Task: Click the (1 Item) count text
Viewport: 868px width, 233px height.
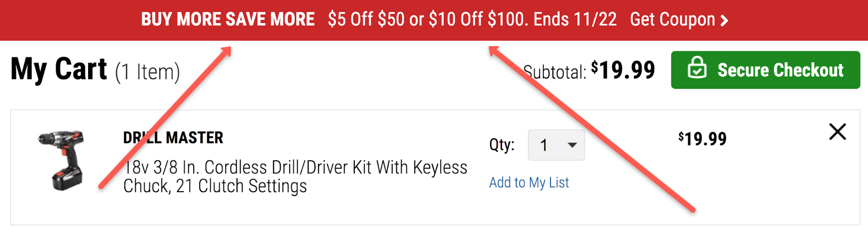Action: pos(147,72)
